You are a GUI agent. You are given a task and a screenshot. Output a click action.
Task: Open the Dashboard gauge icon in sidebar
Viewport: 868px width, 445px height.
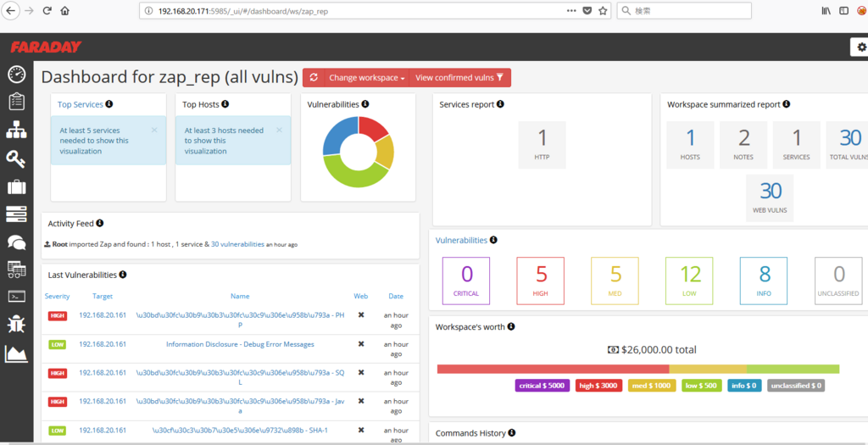[17, 75]
